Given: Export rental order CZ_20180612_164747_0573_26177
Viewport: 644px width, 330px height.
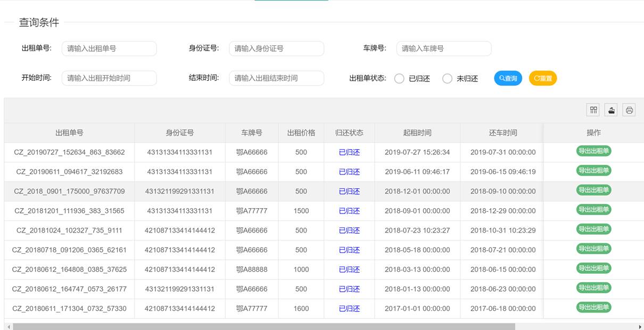Looking at the screenshot, I should (x=593, y=288).
